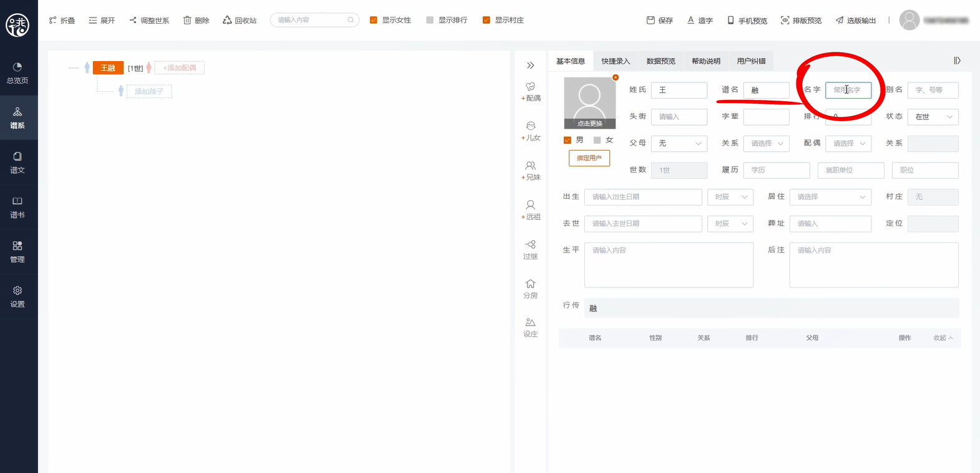Open the 父母 dropdown showing 无
The image size is (980, 473).
[679, 144]
